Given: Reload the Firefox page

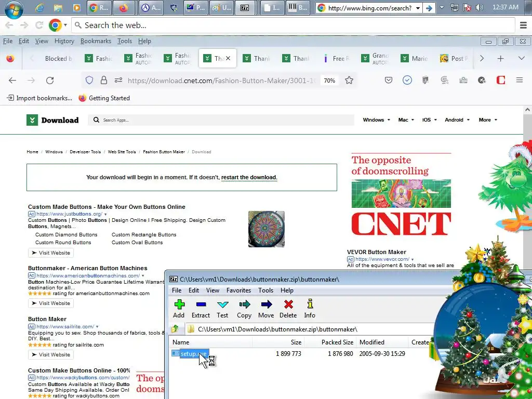Looking at the screenshot, I should coord(50,81).
